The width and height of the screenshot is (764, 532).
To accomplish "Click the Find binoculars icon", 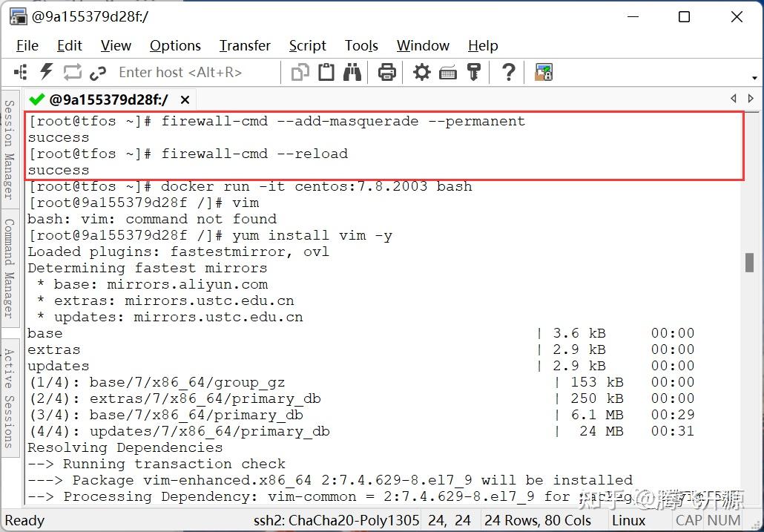I will [352, 72].
